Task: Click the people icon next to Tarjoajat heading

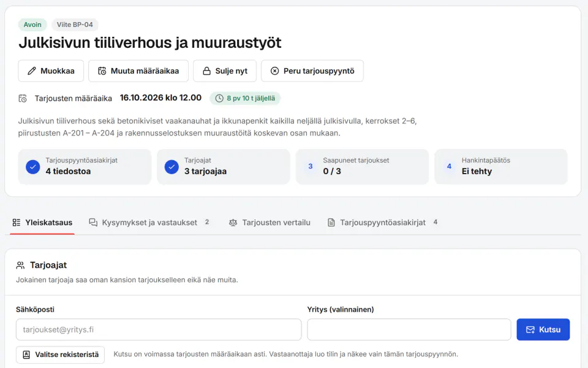Action: point(20,266)
